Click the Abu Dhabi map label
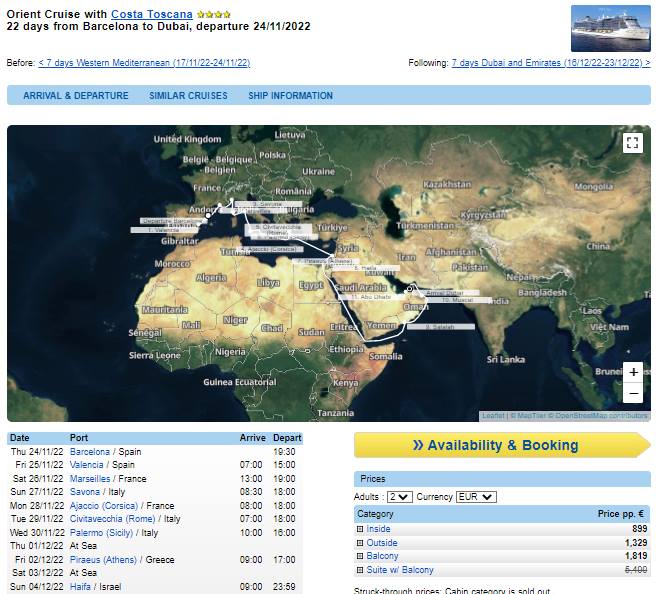656x594 pixels. [x=371, y=297]
